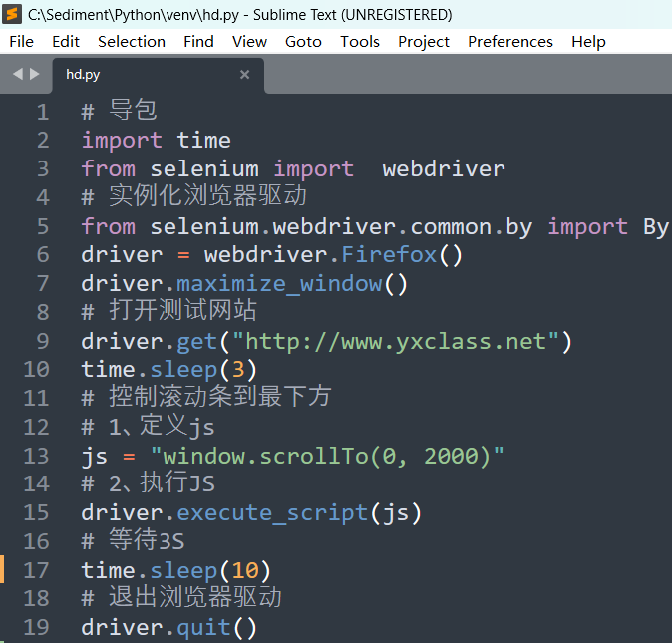This screenshot has height=643, width=672.
Task: Close the hd.py tab
Action: coord(244,75)
